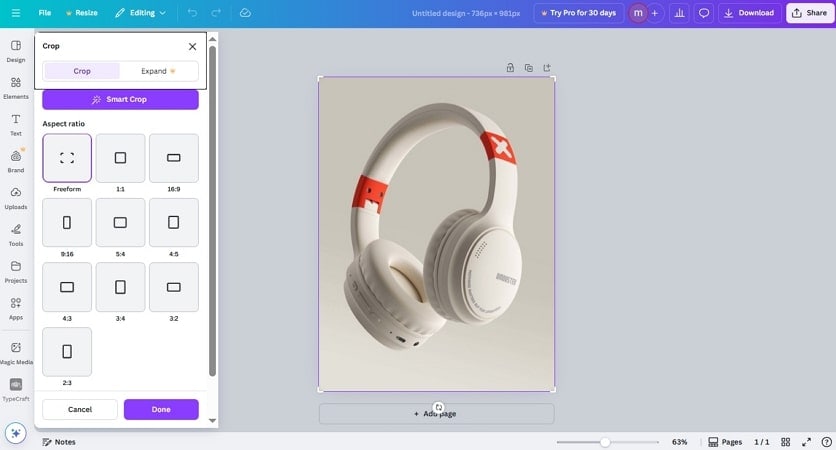Image resolution: width=836 pixels, height=450 pixels.
Task: Show the Pages view
Action: click(725, 442)
